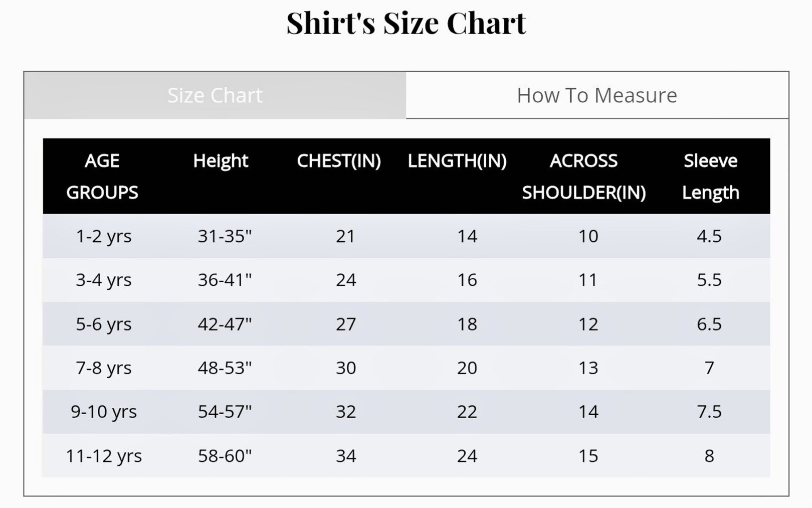Click the LENGTH(IN) column header
The width and height of the screenshot is (812, 508).
tap(457, 161)
